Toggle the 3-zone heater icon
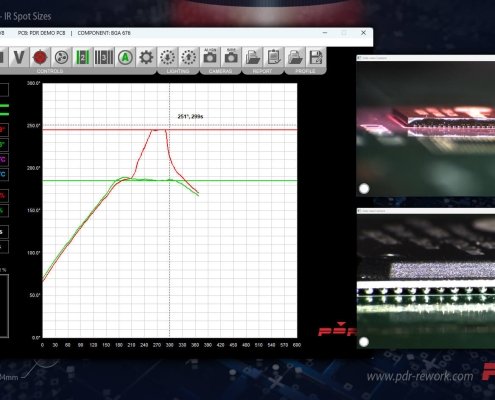Viewport: 495px width, 400px height. pyautogui.click(x=104, y=57)
